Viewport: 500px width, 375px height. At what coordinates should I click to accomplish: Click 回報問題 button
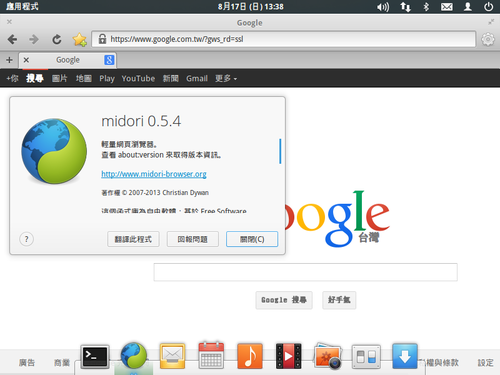tap(193, 239)
